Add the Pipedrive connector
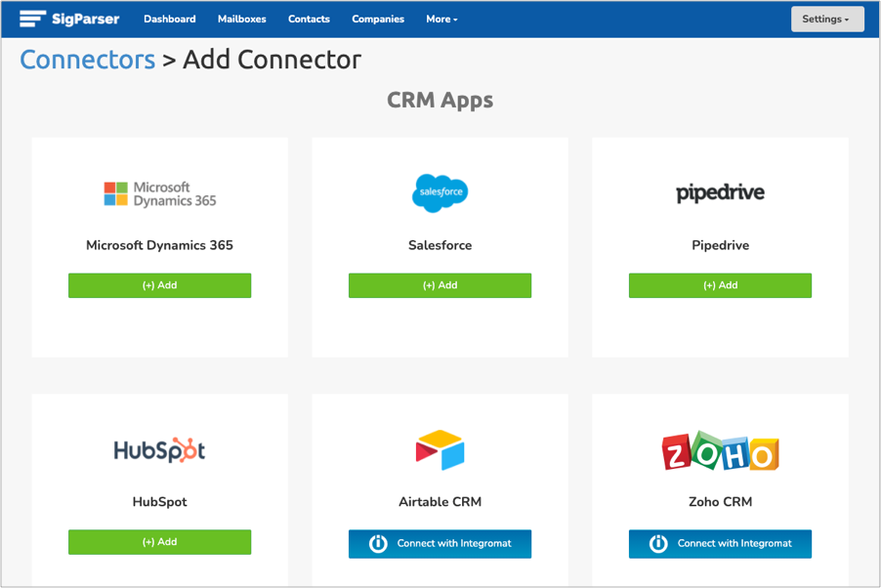 [720, 285]
